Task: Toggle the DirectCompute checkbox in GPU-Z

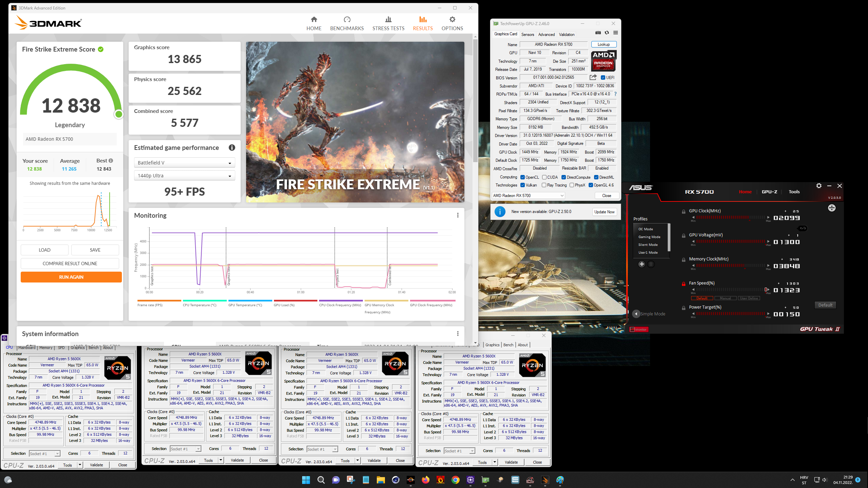Action: point(564,177)
